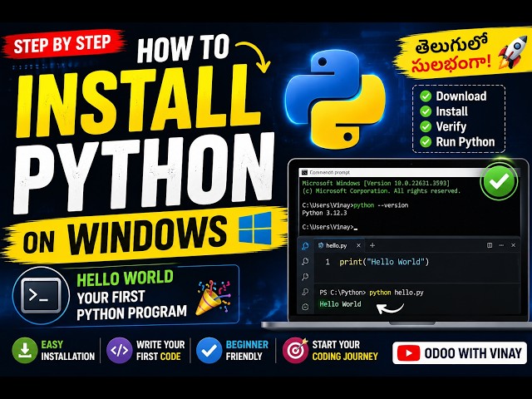Click the rocket icon in the yellow banner
The width and height of the screenshot is (532, 399).
click(512, 52)
